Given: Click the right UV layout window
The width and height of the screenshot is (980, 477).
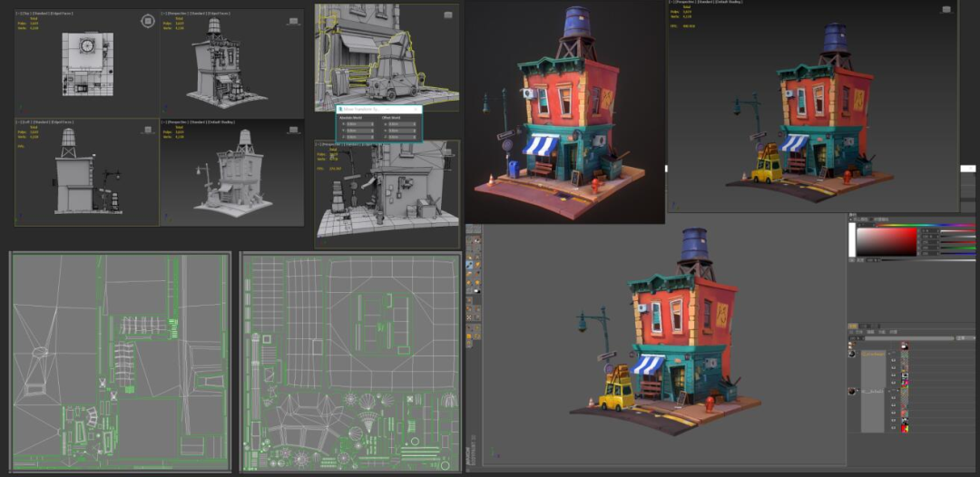Looking at the screenshot, I should coord(351,362).
